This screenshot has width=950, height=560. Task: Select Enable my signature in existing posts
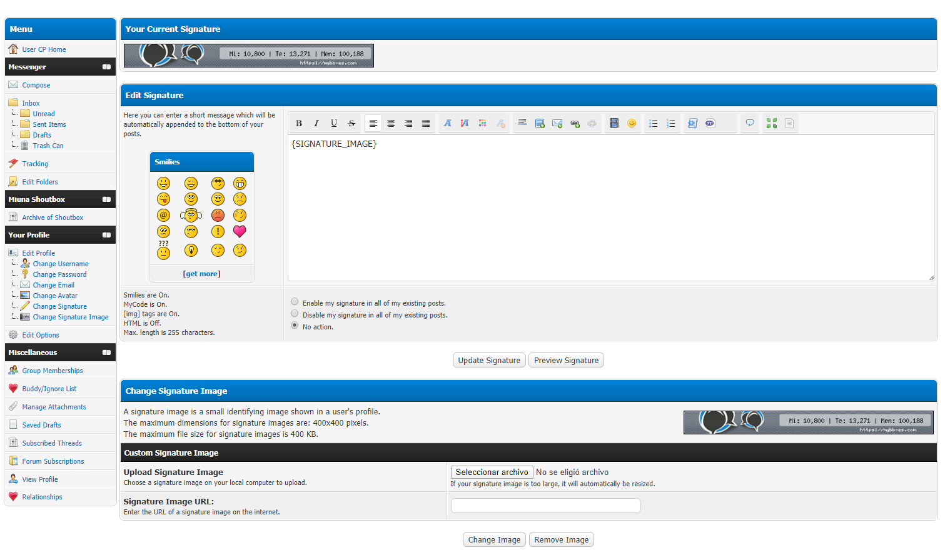point(295,302)
